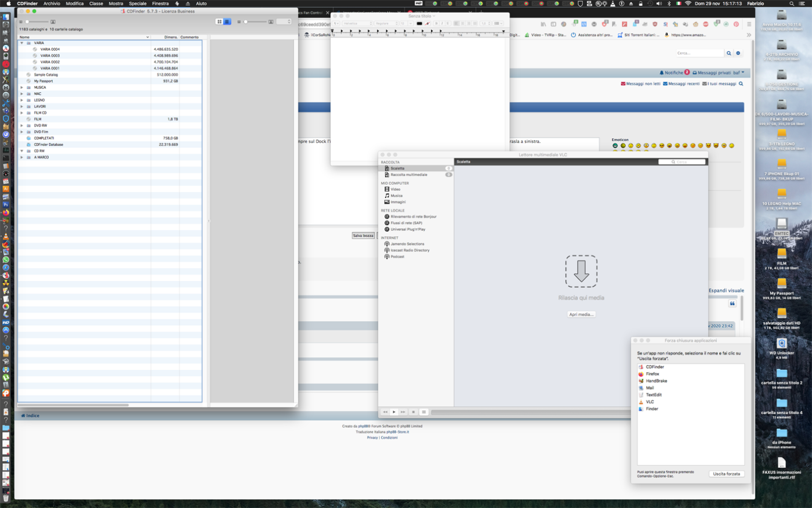Select the VARIA 0001 catalog row
The height and width of the screenshot is (508, 812).
pos(110,68)
